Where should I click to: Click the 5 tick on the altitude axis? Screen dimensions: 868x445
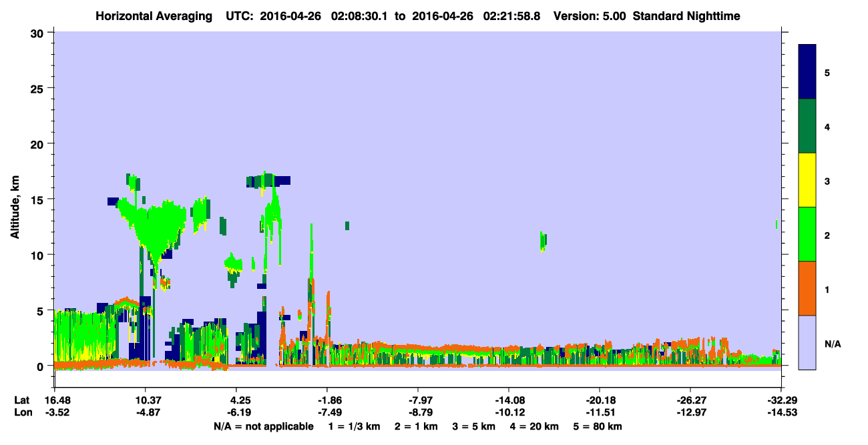(x=41, y=311)
